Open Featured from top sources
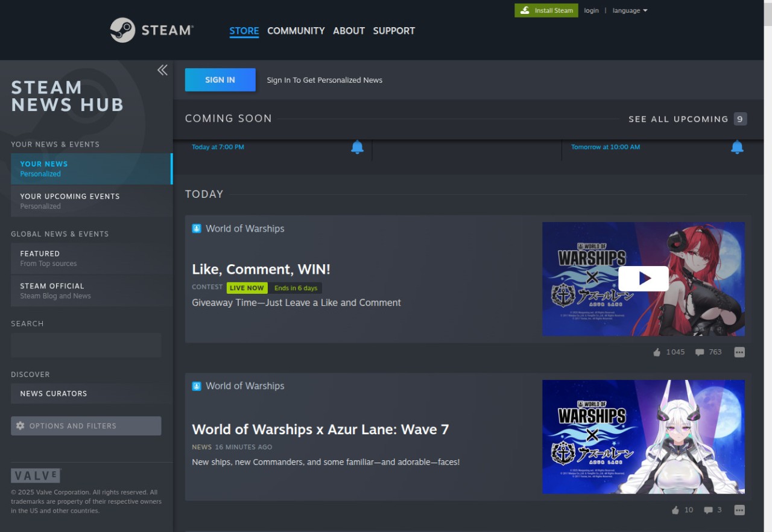Image resolution: width=772 pixels, height=532 pixels. click(x=92, y=258)
